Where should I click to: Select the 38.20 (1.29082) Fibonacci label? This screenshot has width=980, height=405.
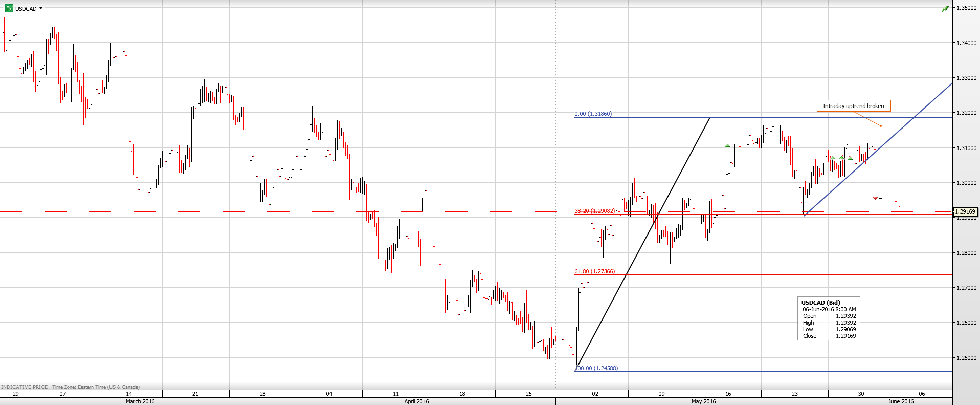coord(594,211)
